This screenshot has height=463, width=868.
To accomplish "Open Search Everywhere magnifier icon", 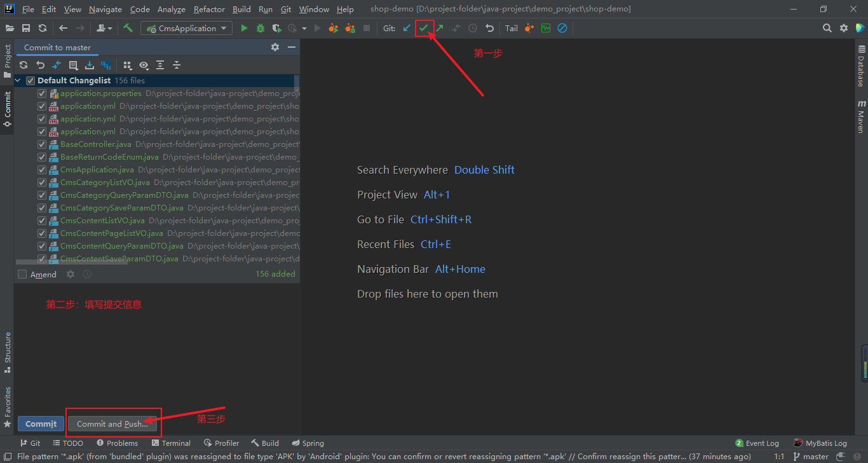I will click(x=827, y=28).
